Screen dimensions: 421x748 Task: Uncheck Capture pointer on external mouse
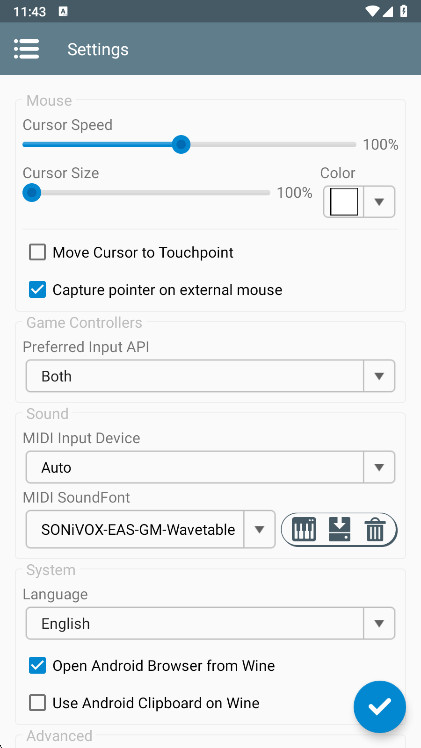coord(37,290)
